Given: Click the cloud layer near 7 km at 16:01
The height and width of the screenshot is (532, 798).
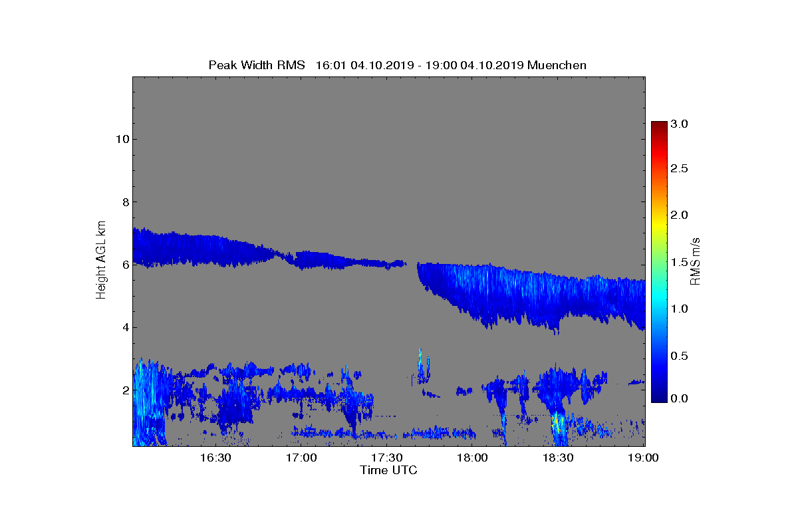Looking at the screenshot, I should (136, 246).
